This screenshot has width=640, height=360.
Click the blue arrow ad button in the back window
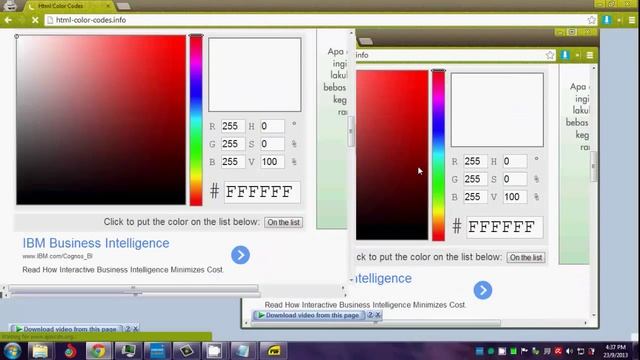click(x=483, y=290)
